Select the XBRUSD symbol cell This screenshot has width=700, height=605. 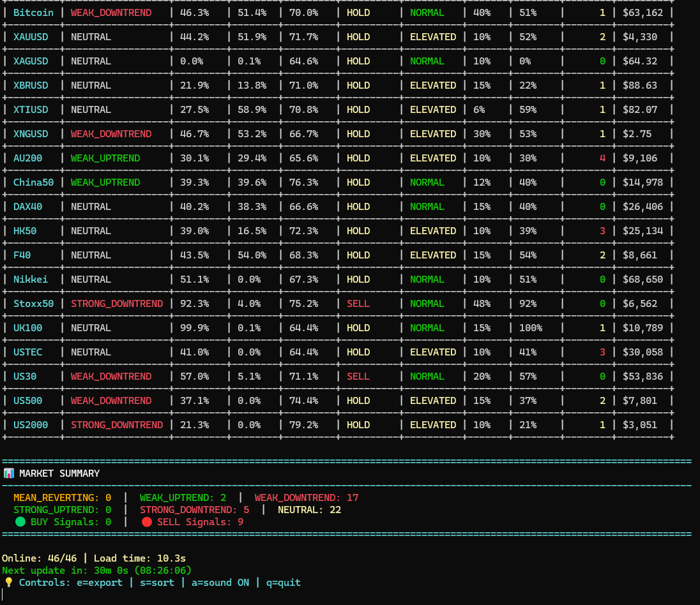[31, 86]
